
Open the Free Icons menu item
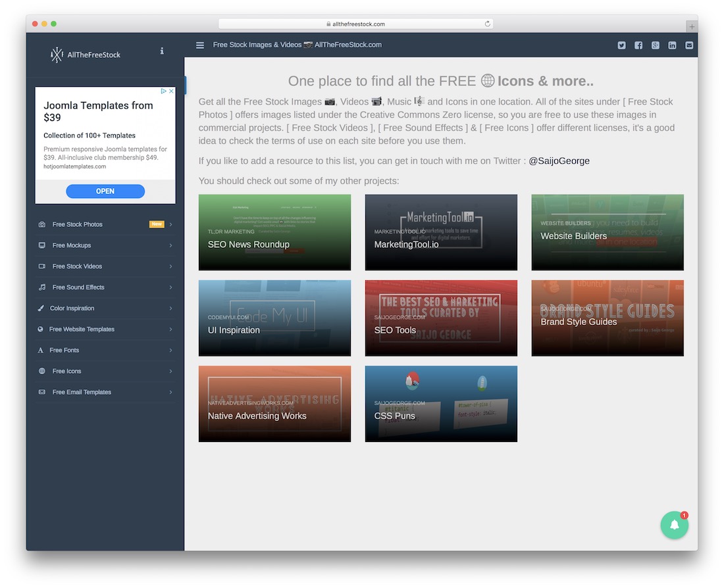(105, 371)
